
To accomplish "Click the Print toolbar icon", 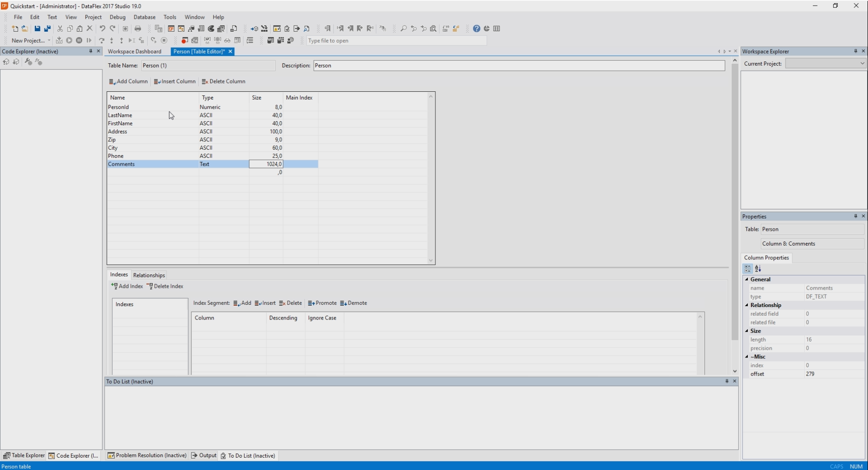I will tap(138, 28).
